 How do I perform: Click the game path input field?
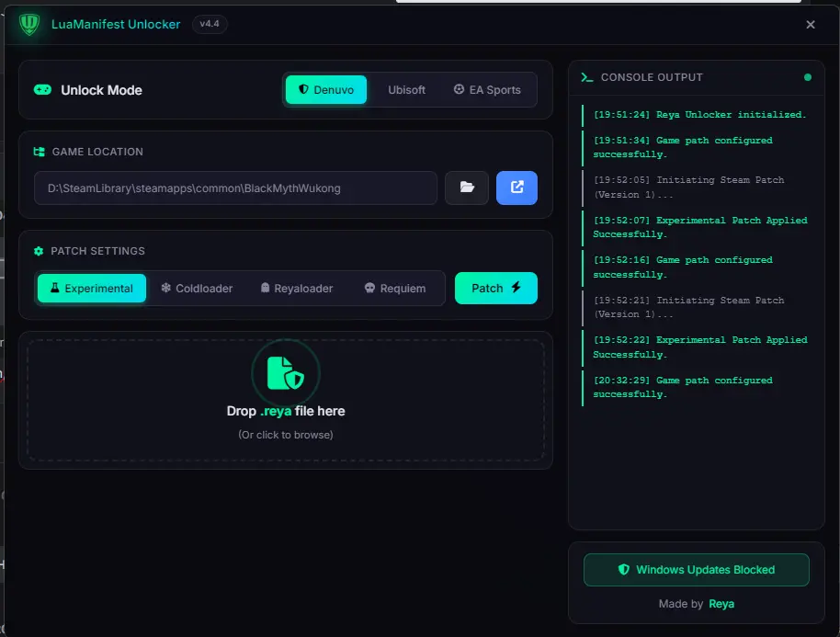click(x=235, y=188)
